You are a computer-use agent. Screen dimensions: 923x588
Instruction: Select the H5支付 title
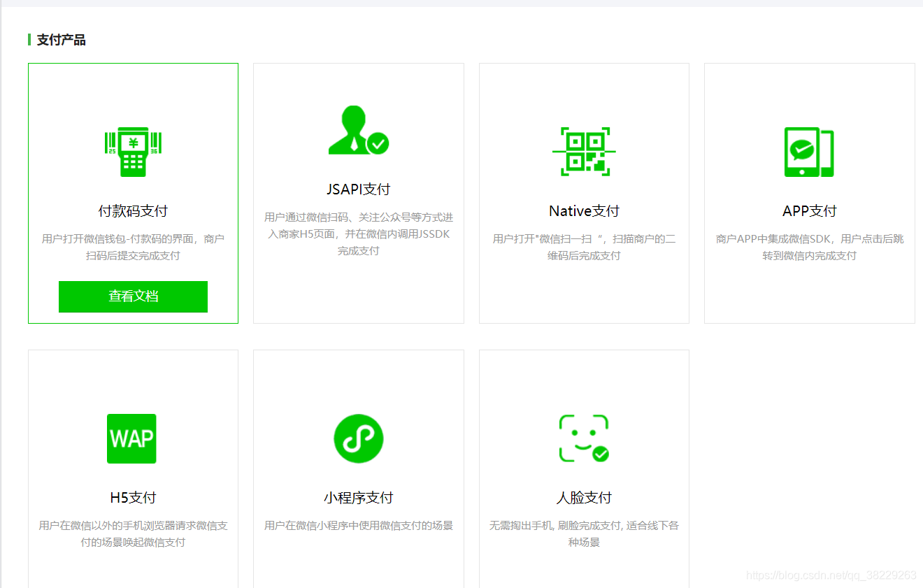[133, 498]
